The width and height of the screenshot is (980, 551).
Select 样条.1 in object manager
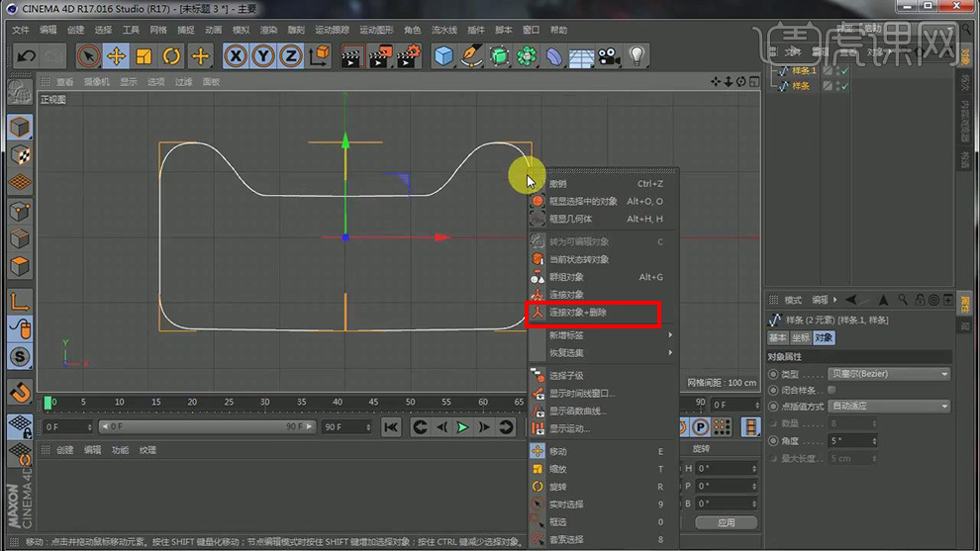coord(804,70)
